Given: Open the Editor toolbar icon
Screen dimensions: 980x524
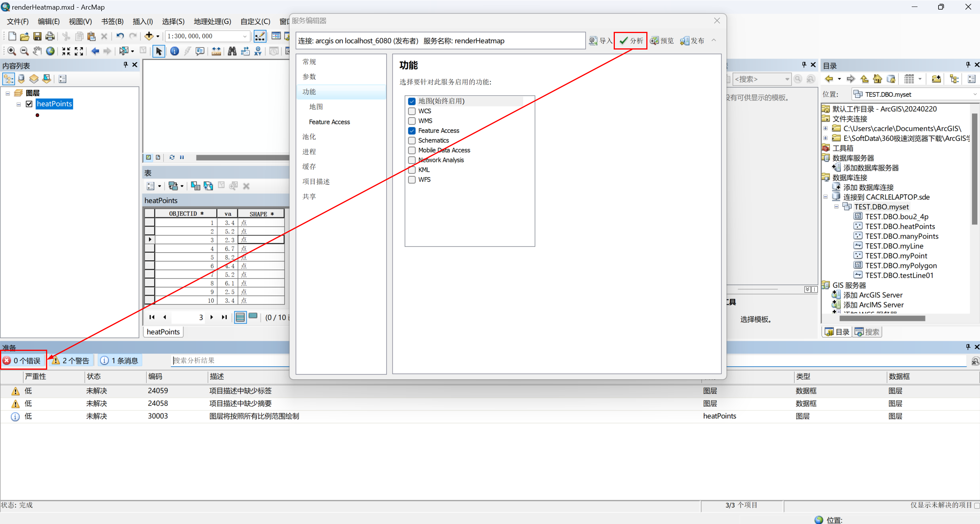Looking at the screenshot, I should point(260,36).
